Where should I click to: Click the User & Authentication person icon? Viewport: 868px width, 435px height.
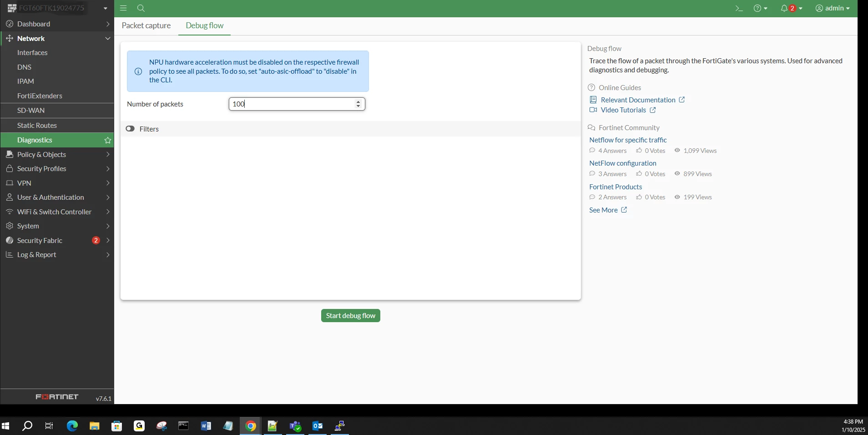10,197
